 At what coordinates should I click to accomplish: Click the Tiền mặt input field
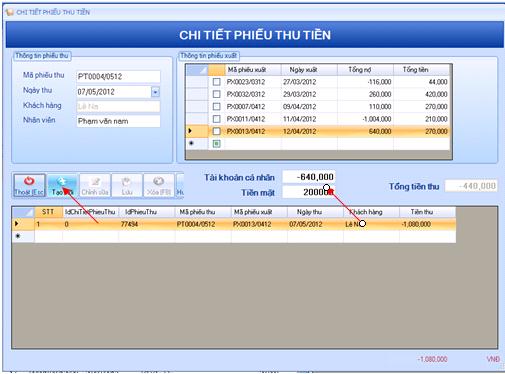[x=308, y=192]
